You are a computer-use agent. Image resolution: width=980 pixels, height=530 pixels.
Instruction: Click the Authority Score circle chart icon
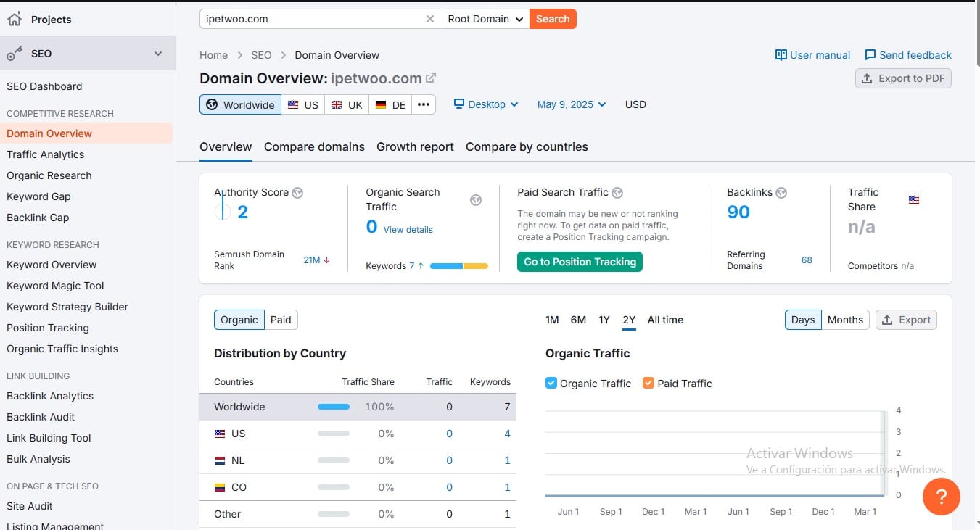[223, 212]
